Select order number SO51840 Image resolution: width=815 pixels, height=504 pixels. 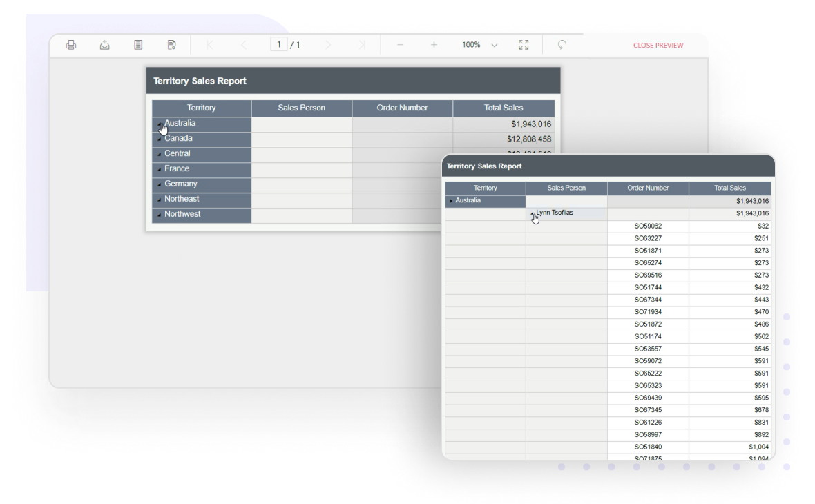(648, 447)
